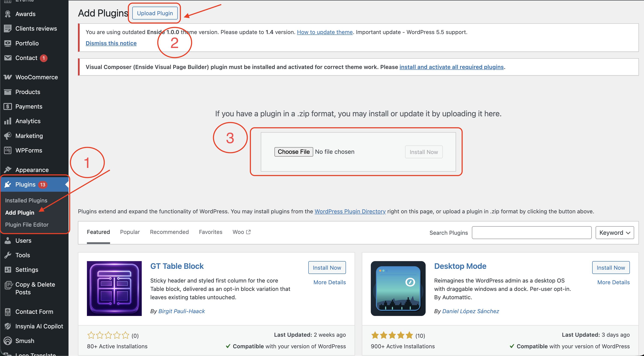The width and height of the screenshot is (644, 356).
Task: Click the five-star rating of Desktop Mode
Action: tap(392, 335)
